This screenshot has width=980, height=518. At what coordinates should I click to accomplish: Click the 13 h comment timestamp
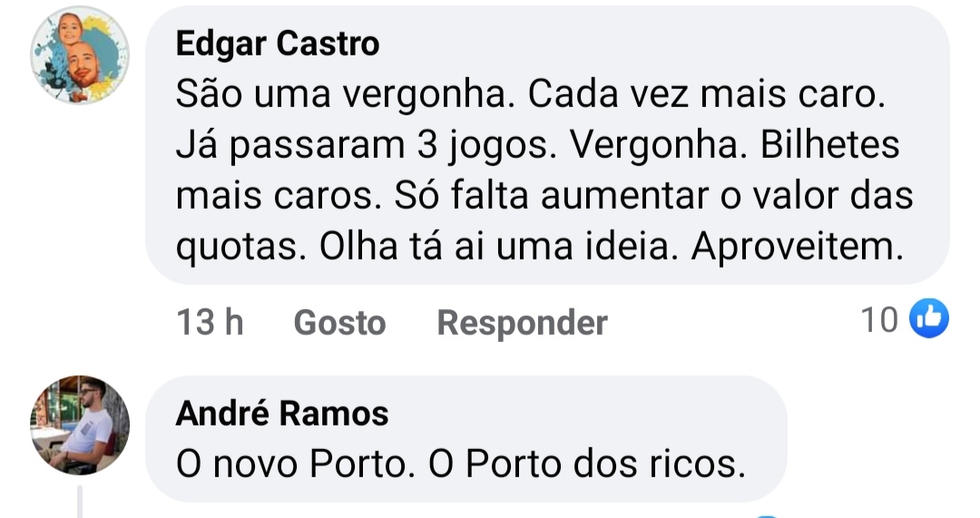tap(210, 323)
